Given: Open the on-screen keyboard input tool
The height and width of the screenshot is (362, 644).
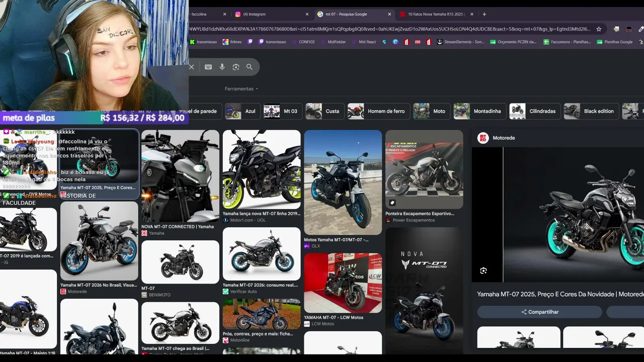Looking at the screenshot, I should [208, 67].
